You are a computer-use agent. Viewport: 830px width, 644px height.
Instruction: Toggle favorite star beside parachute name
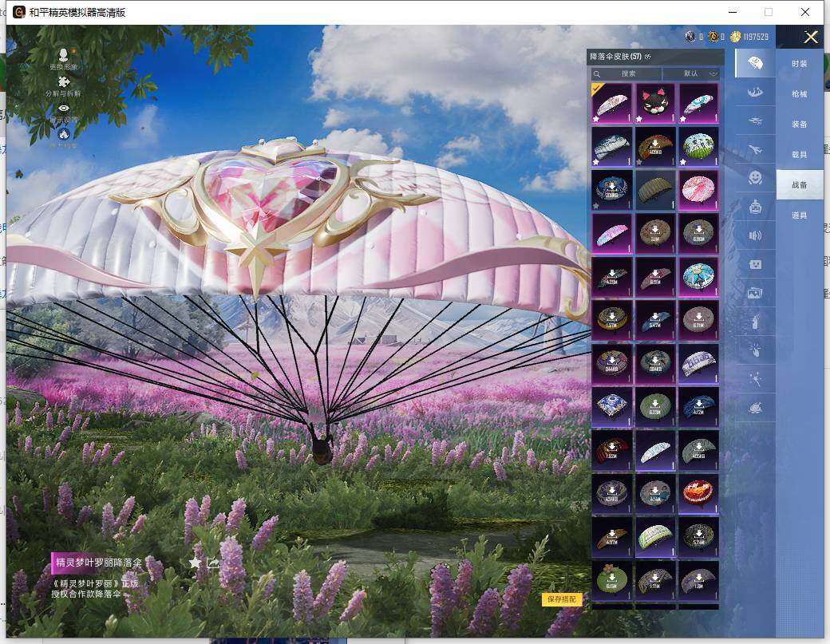click(x=195, y=563)
